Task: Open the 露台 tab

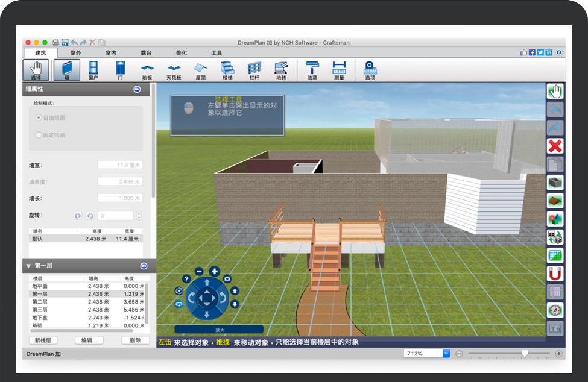Action: click(147, 53)
